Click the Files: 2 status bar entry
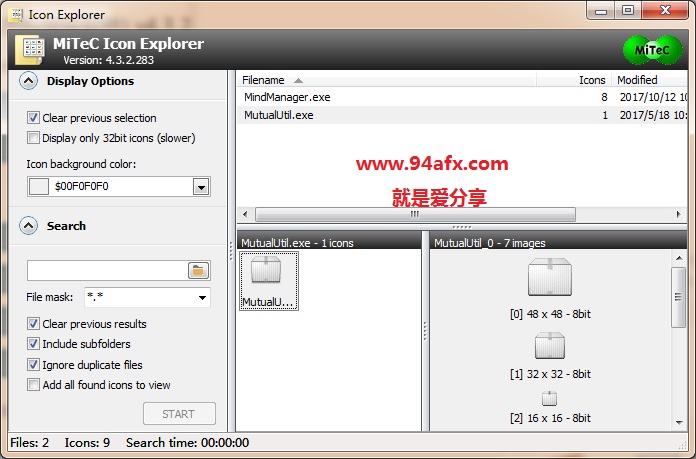This screenshot has width=696, height=459. [x=30, y=443]
